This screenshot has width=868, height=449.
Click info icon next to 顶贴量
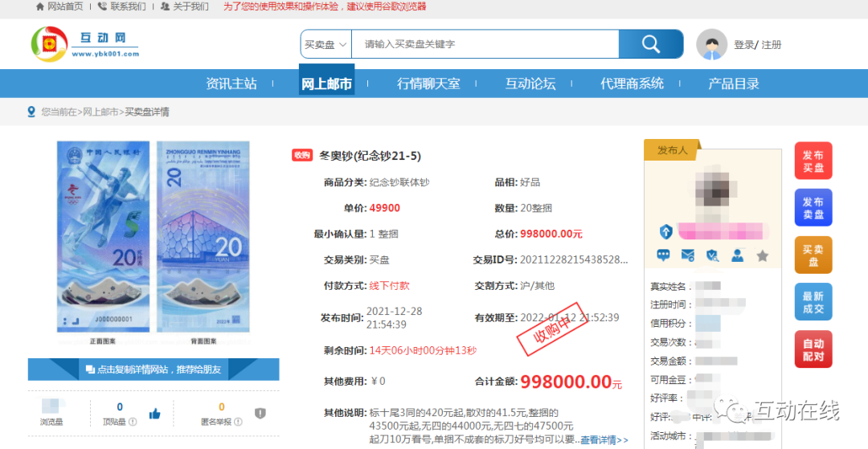coord(133,422)
